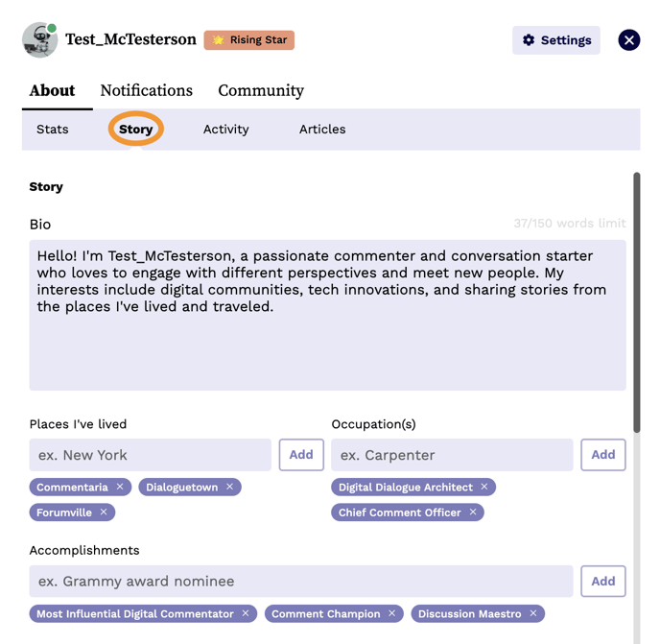
Task: Remove Digital Dialogue Architect occupation tag
Action: (x=484, y=488)
